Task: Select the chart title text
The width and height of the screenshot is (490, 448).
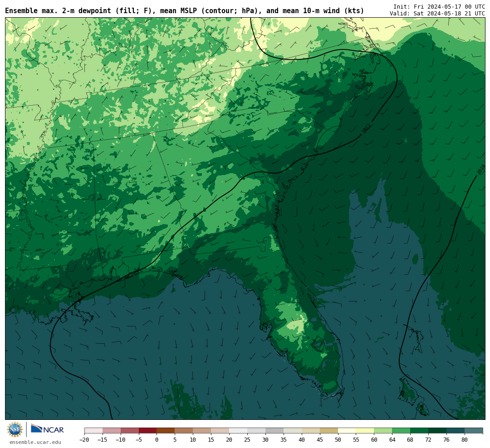Action: pyautogui.click(x=184, y=11)
